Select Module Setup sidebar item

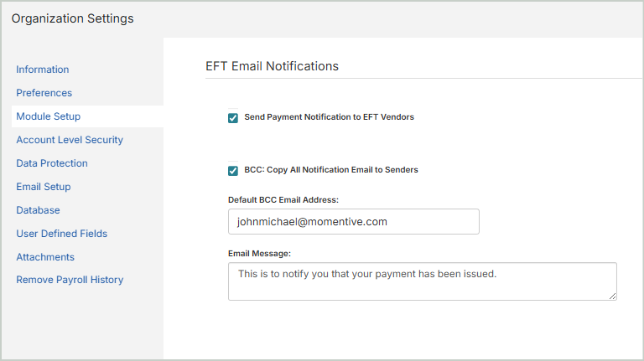(x=48, y=116)
